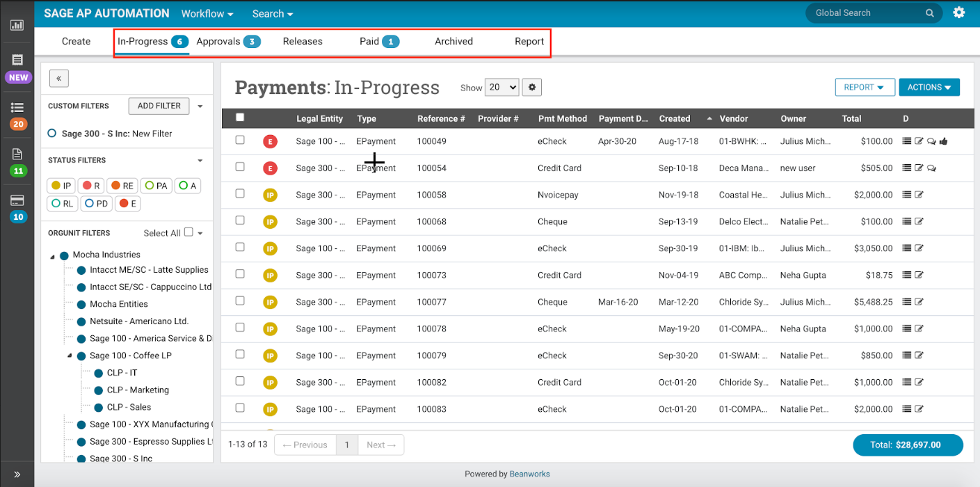Collapse the Mocha Industries tree node
The width and height of the screenshot is (980, 487).
(52, 256)
